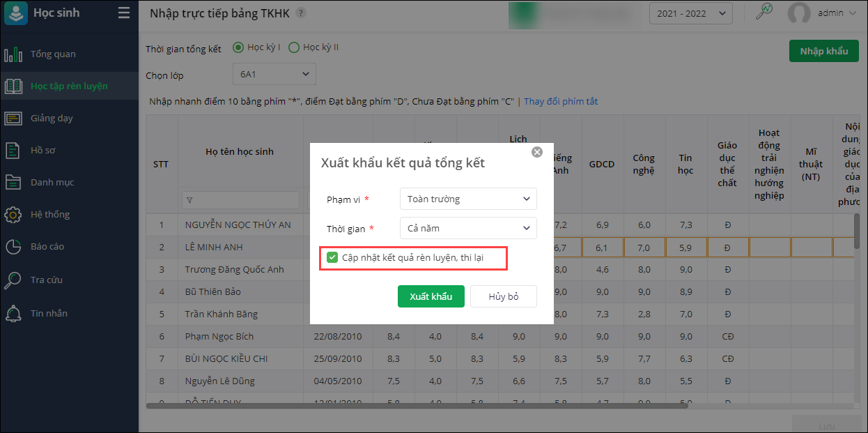868x433 pixels.
Task: Open the 2021 - 2022 year dropdown
Action: click(690, 13)
